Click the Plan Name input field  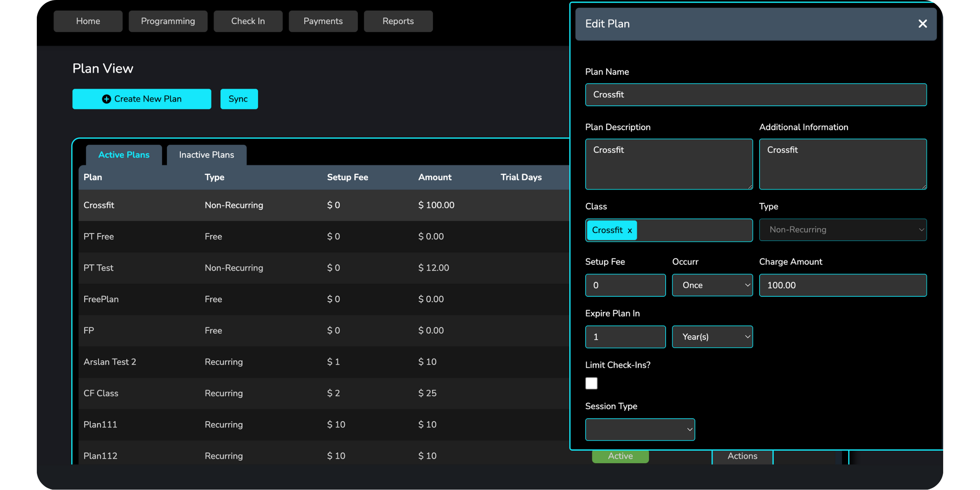coord(755,94)
